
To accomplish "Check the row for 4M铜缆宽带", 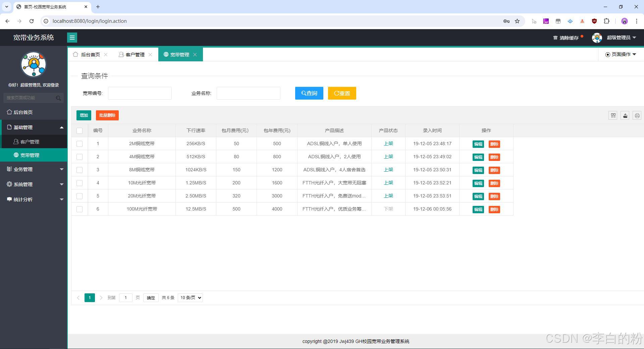I will (x=79, y=157).
